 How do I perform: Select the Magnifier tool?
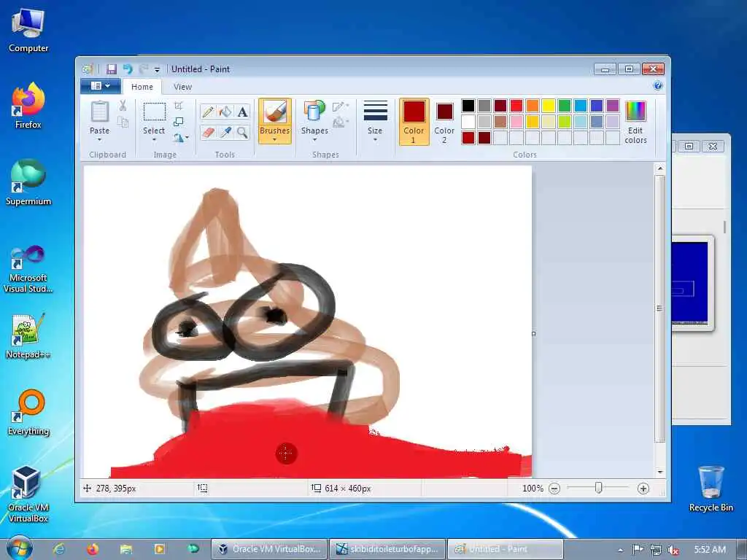(x=242, y=133)
